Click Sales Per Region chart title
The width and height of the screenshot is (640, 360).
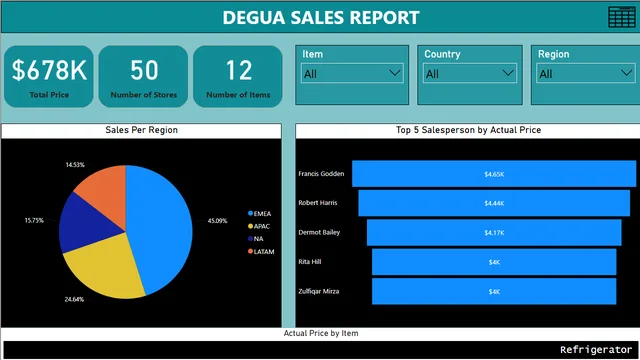(142, 130)
